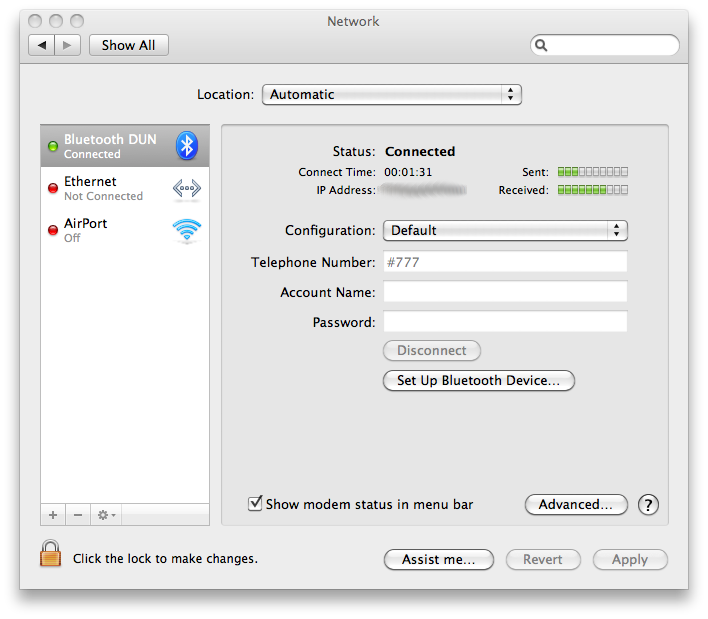
Task: Remove the selected service with minus button
Action: click(x=78, y=515)
